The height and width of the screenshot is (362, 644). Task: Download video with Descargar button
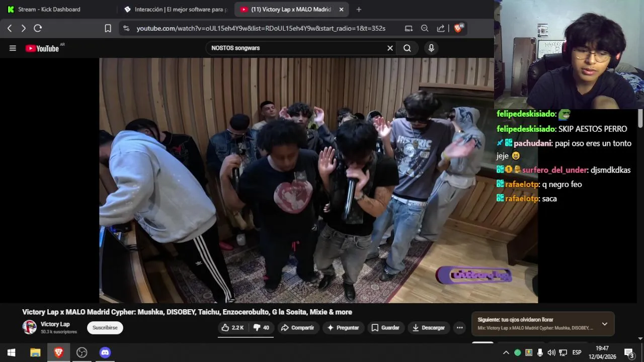point(429,328)
